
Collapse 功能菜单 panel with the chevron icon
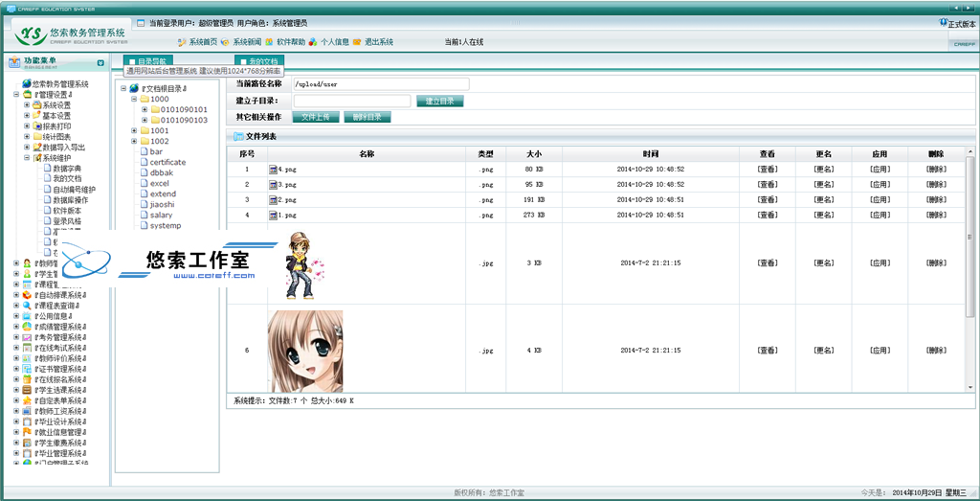coord(100,63)
